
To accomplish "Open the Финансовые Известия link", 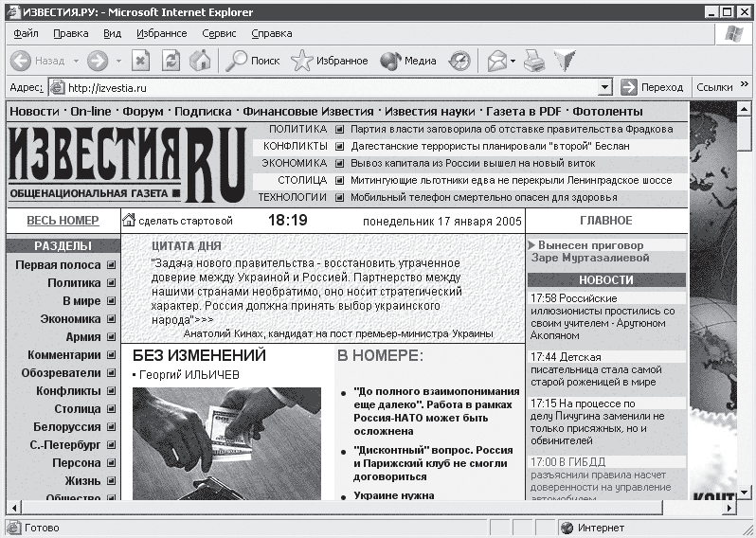I will pyautogui.click(x=308, y=112).
